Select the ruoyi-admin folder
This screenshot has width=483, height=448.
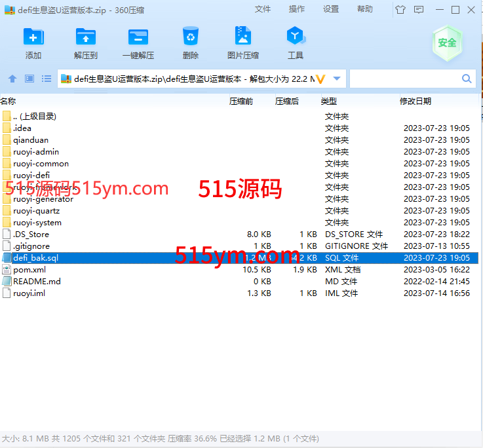pyautogui.click(x=35, y=152)
